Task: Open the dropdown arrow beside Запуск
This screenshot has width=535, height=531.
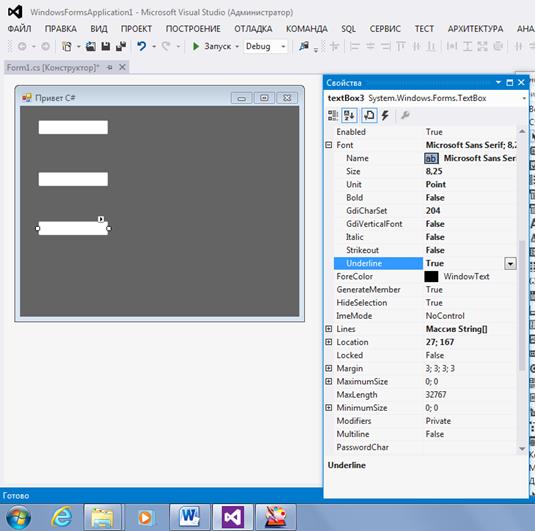Action: (237, 46)
